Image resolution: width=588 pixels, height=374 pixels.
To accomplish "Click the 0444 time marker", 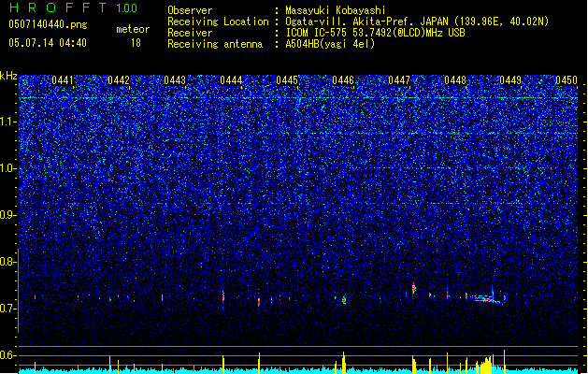I will 231,80.
